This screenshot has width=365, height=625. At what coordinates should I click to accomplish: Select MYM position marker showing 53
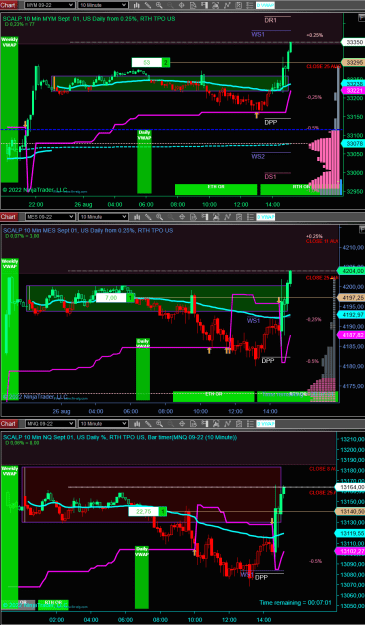(151, 63)
